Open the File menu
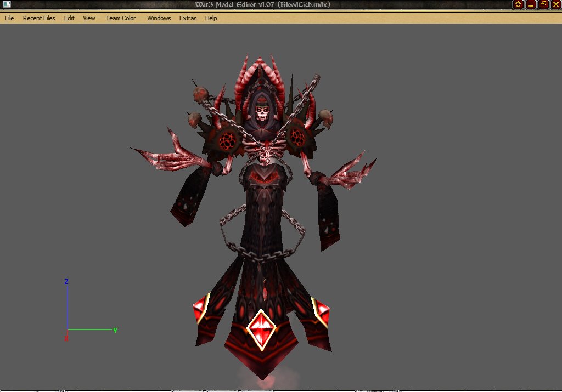This screenshot has width=562, height=392. click(x=9, y=18)
